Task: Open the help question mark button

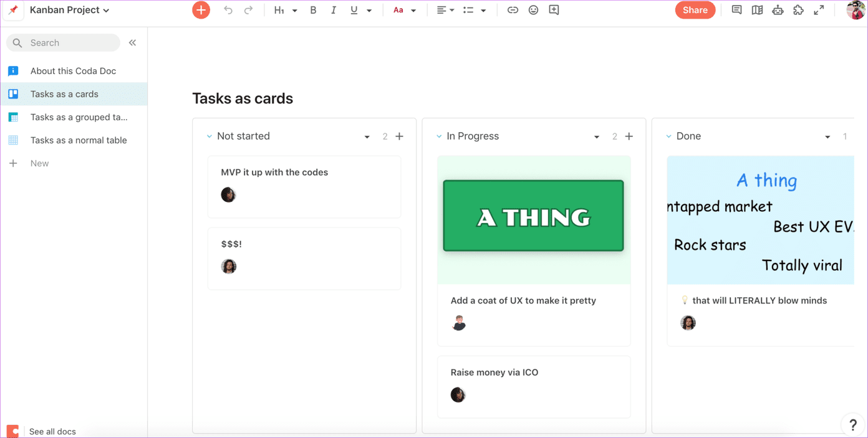Action: [853, 425]
